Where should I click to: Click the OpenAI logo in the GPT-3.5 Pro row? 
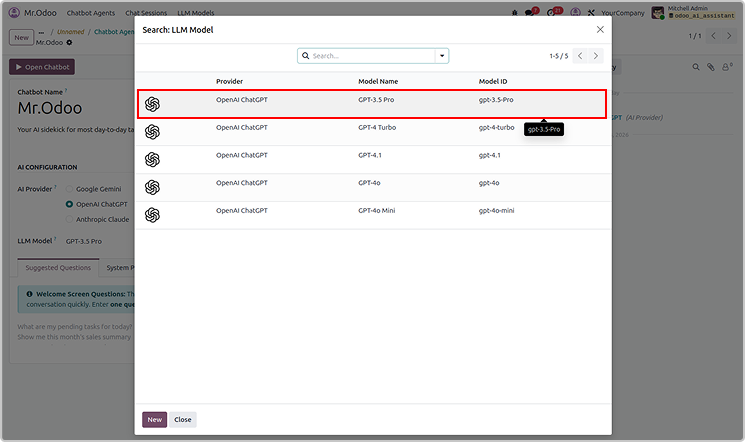click(152, 104)
